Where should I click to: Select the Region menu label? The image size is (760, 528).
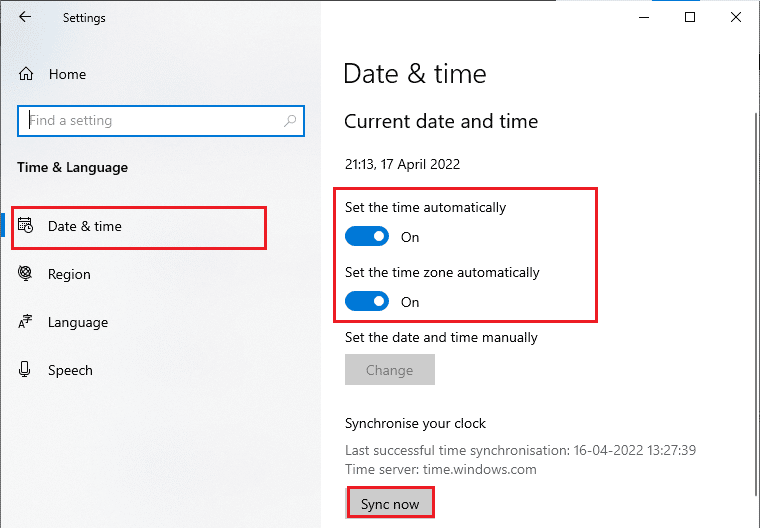coord(69,274)
